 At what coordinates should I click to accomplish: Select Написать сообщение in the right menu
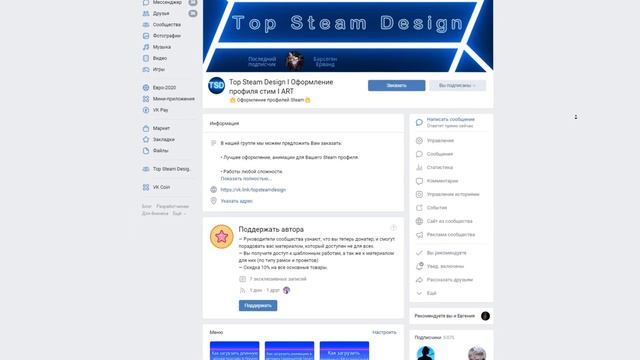tap(451, 119)
